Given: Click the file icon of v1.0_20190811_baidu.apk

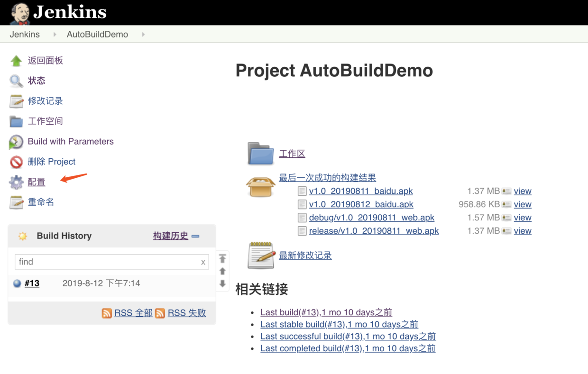Looking at the screenshot, I should [x=302, y=191].
